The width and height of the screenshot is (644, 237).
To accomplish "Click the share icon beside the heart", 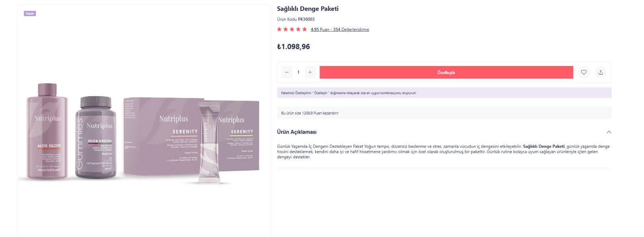I will [x=601, y=72].
